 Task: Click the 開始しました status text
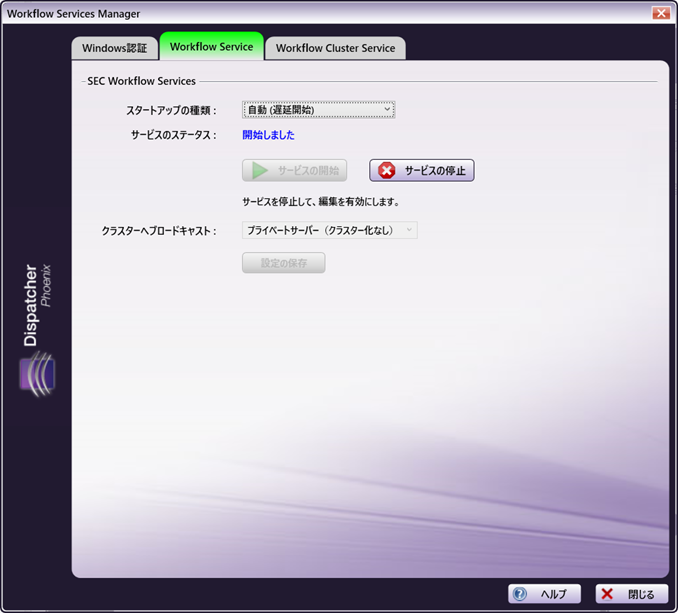pyautogui.click(x=268, y=135)
